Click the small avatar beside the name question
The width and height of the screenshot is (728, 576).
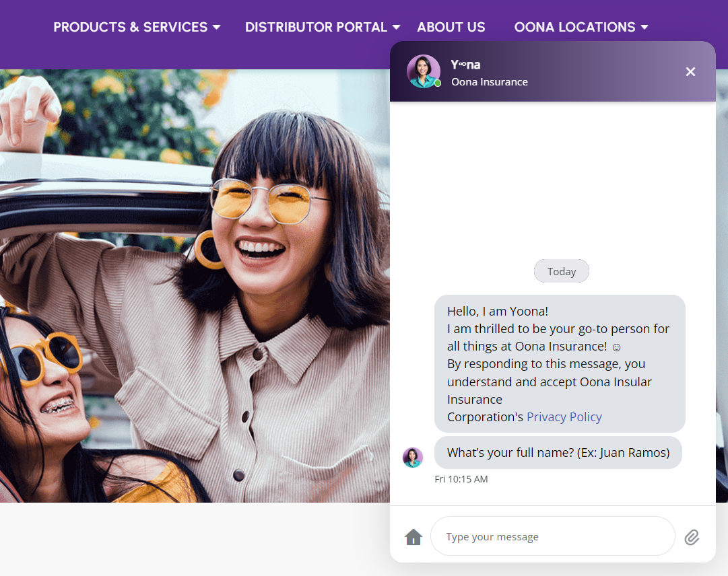point(413,456)
